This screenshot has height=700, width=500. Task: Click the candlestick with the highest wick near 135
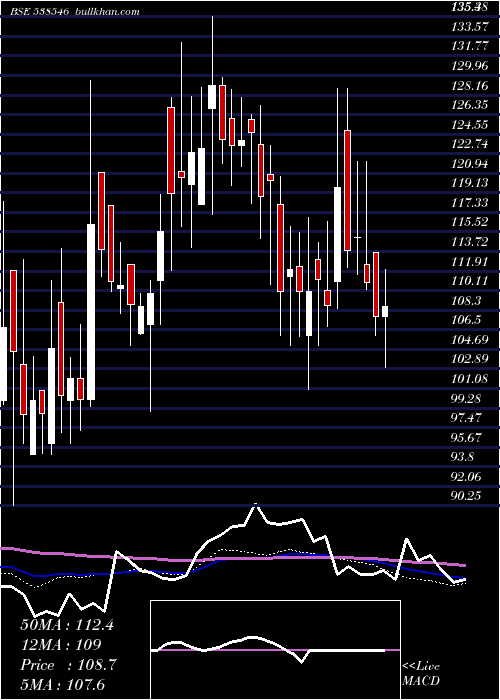tap(212, 96)
